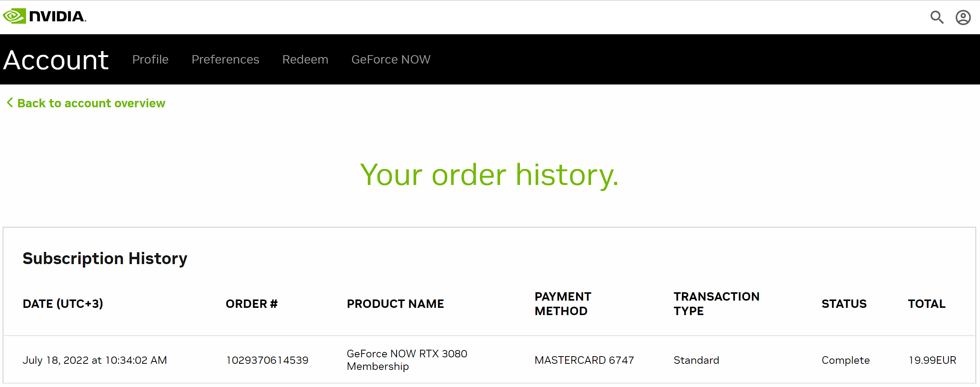980x387 pixels.
Task: Open the Redeem tab
Action: (x=305, y=59)
